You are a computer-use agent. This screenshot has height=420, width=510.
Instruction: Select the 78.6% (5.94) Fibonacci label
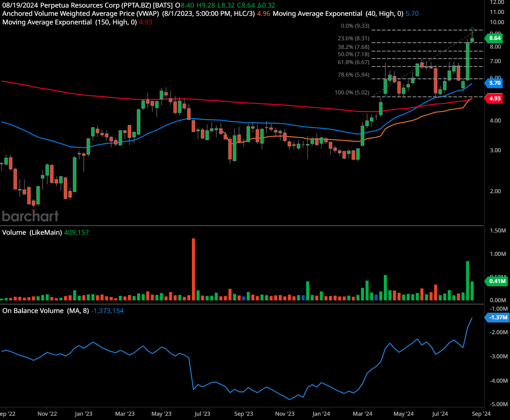[353, 75]
